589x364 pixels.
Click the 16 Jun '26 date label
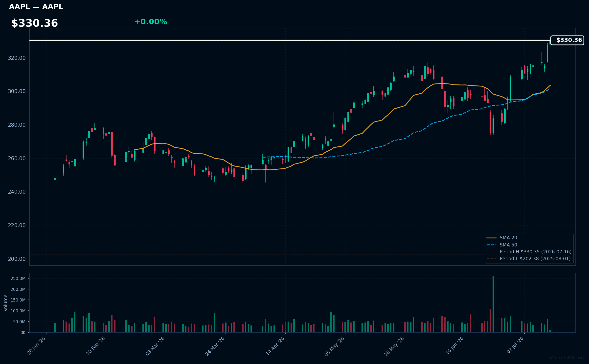coord(454,346)
